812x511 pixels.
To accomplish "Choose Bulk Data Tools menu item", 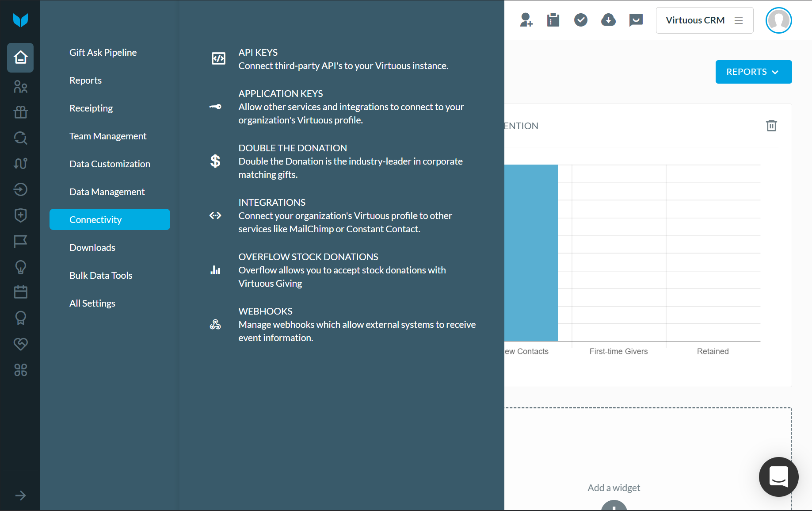I will point(101,276).
